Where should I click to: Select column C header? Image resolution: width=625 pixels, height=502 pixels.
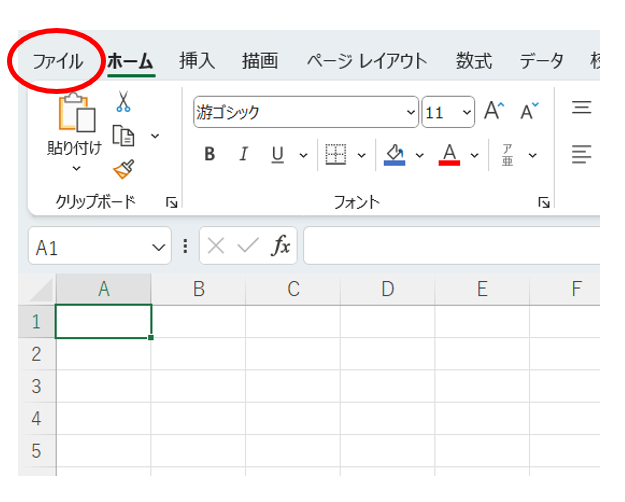tap(293, 289)
